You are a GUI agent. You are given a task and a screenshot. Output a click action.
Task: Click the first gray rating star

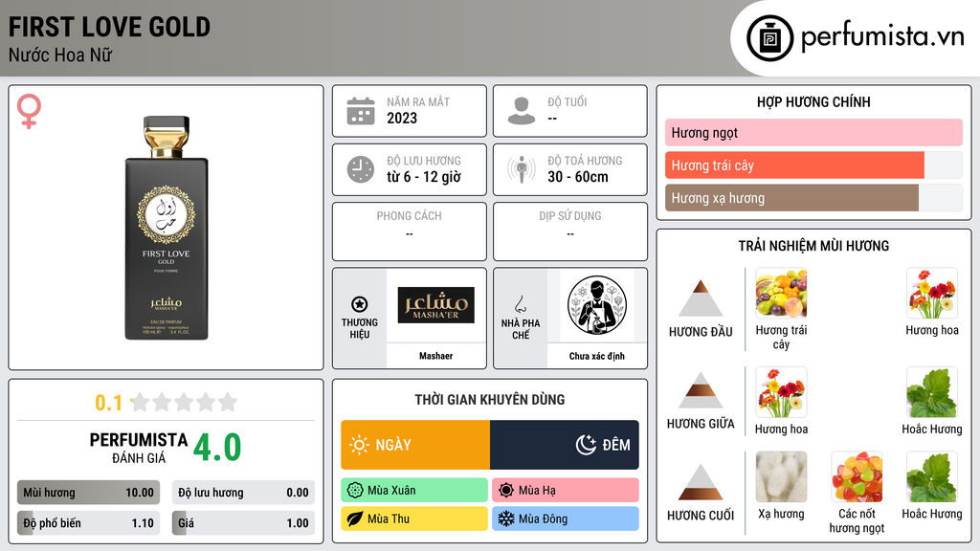tap(140, 402)
